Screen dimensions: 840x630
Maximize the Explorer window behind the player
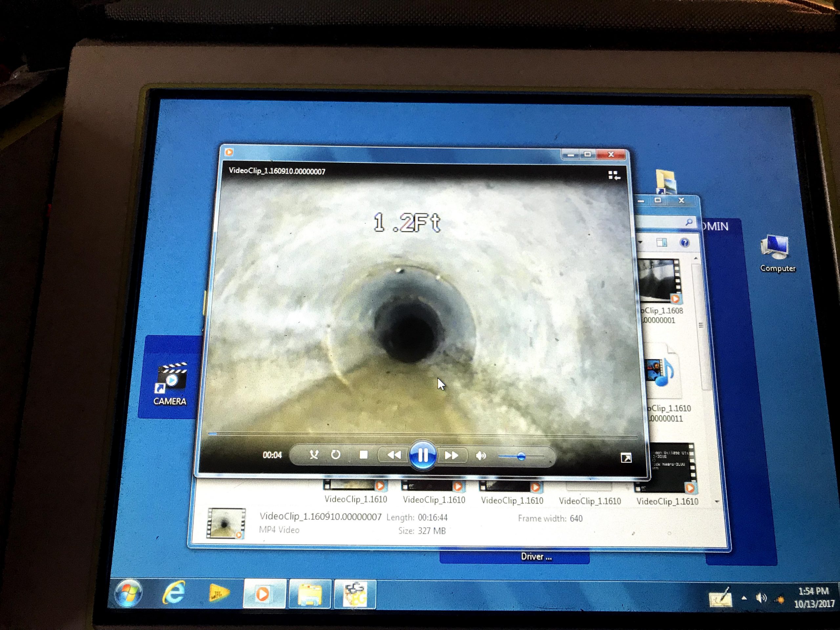(x=658, y=200)
